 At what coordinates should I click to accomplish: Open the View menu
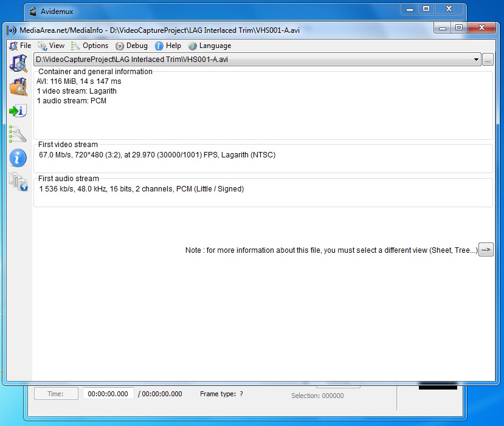point(51,46)
